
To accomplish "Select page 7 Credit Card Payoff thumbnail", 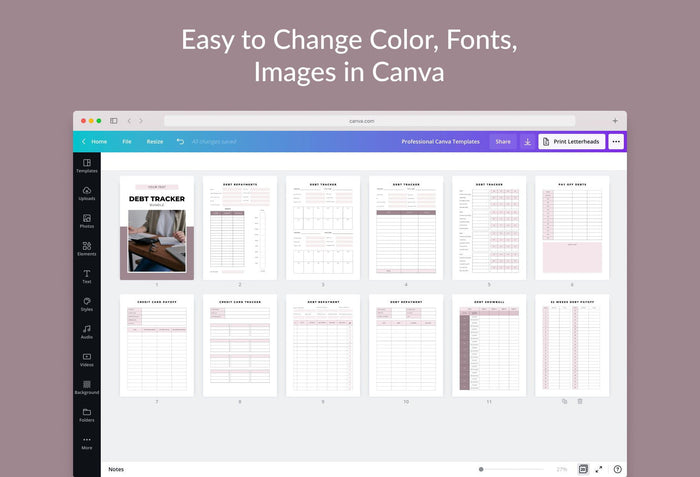I will (157, 345).
